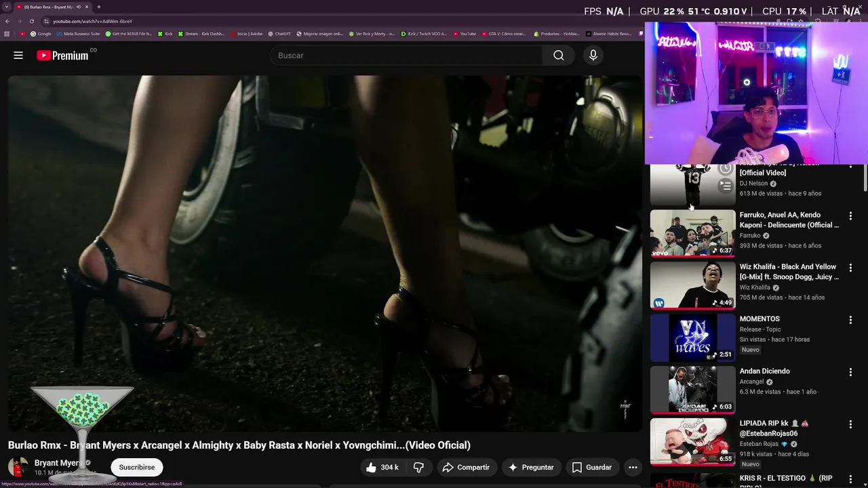The width and height of the screenshot is (868, 488).
Task: Play Andan Diciendo thumbnail
Action: [x=692, y=390]
